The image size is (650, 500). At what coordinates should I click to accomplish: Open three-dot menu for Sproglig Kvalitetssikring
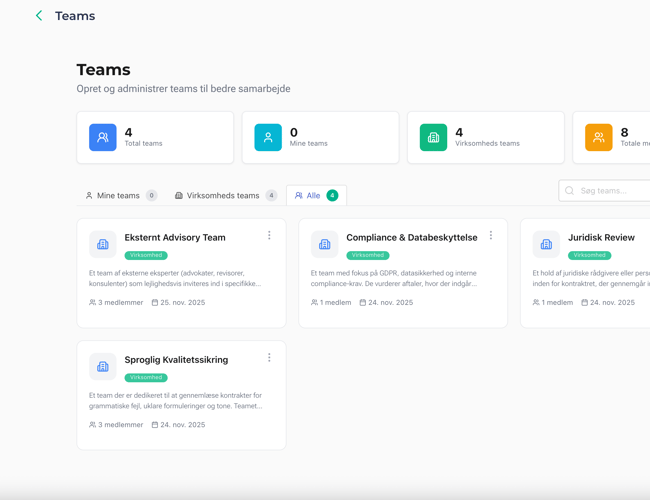269,357
